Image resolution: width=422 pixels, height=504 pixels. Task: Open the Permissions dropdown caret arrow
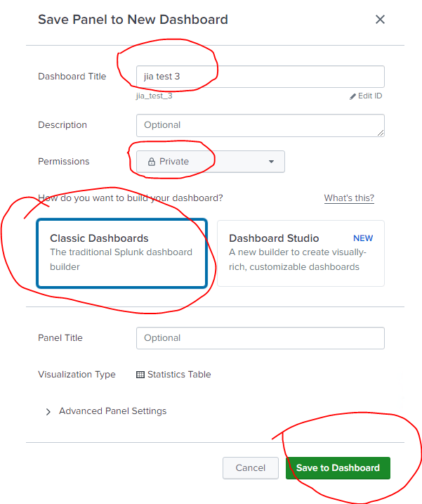271,162
